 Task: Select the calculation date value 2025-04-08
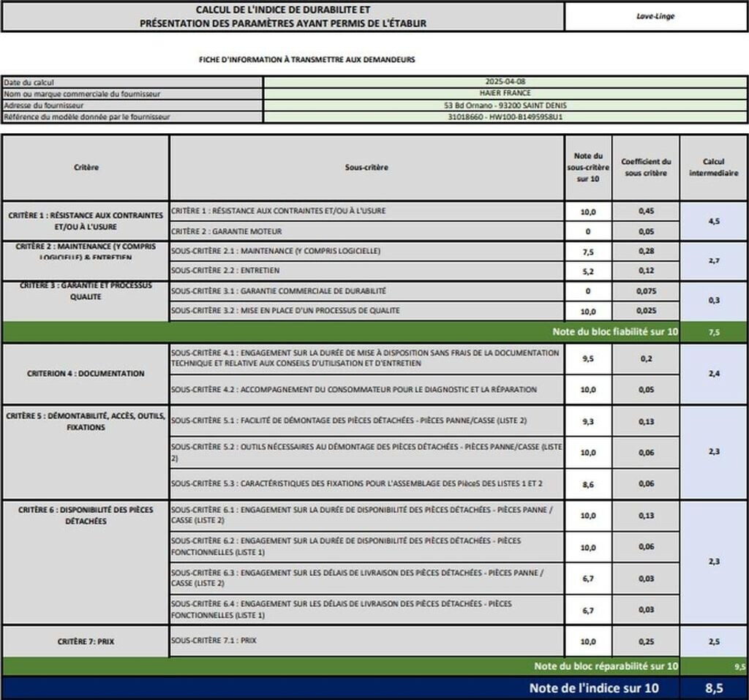[505, 82]
